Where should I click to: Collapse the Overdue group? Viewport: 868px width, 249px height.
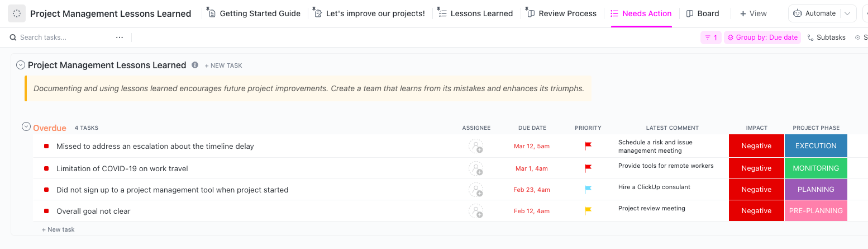tap(26, 127)
